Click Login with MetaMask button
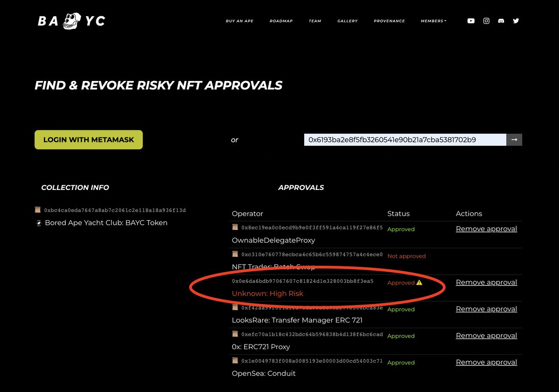The width and height of the screenshot is (559, 392). (89, 140)
